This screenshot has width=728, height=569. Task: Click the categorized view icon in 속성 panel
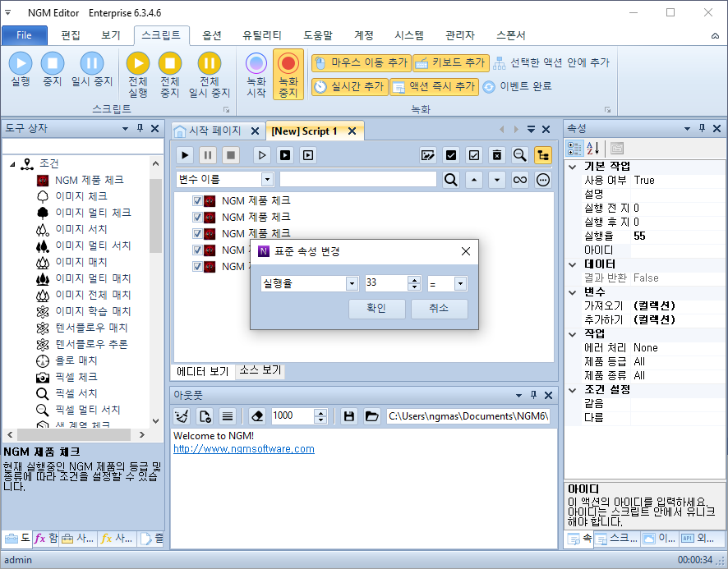[x=574, y=149]
